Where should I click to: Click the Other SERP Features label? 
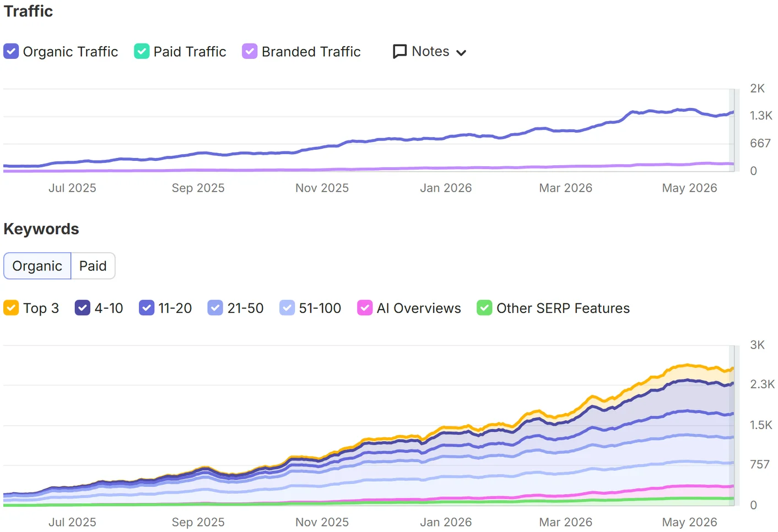563,308
